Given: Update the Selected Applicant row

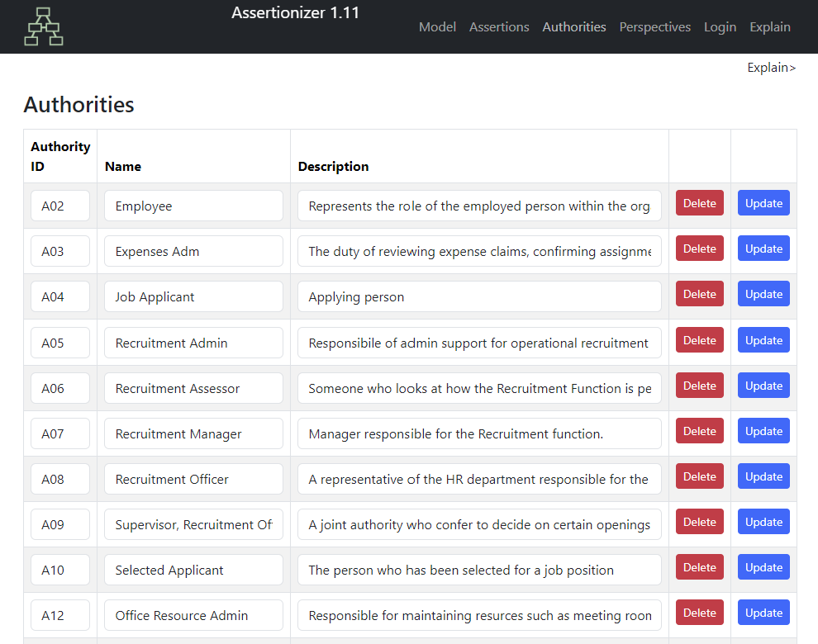Looking at the screenshot, I should (x=763, y=567).
